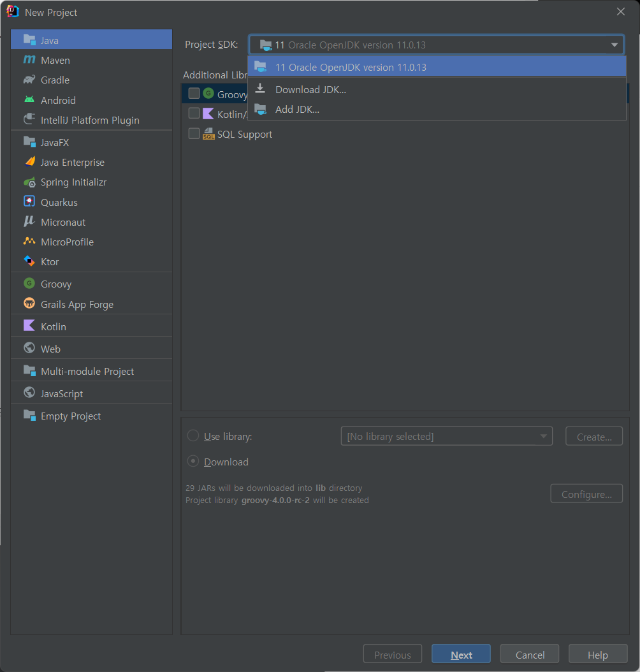
Task: Collapse the Project SDK dropdown arrow
Action: click(615, 45)
